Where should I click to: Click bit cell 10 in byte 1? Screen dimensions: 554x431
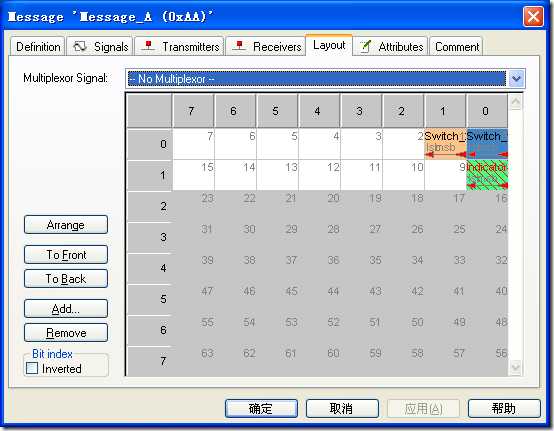click(x=403, y=175)
